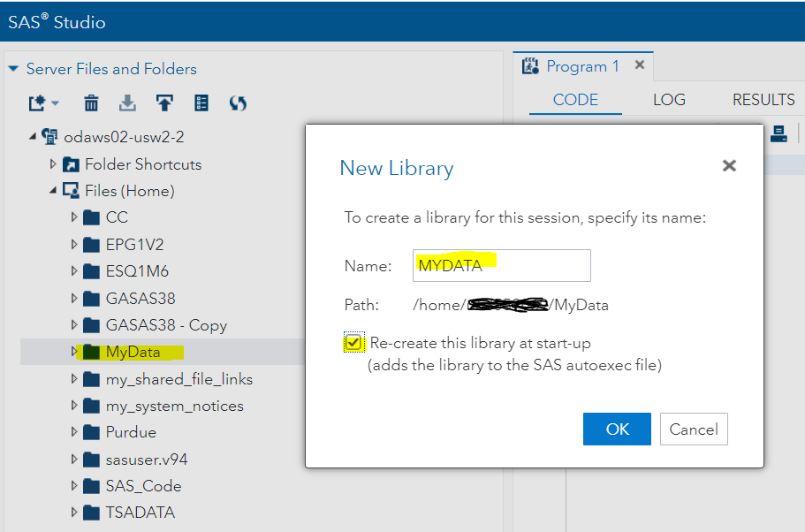Image resolution: width=805 pixels, height=532 pixels.
Task: Select the download file icon
Action: [x=127, y=103]
